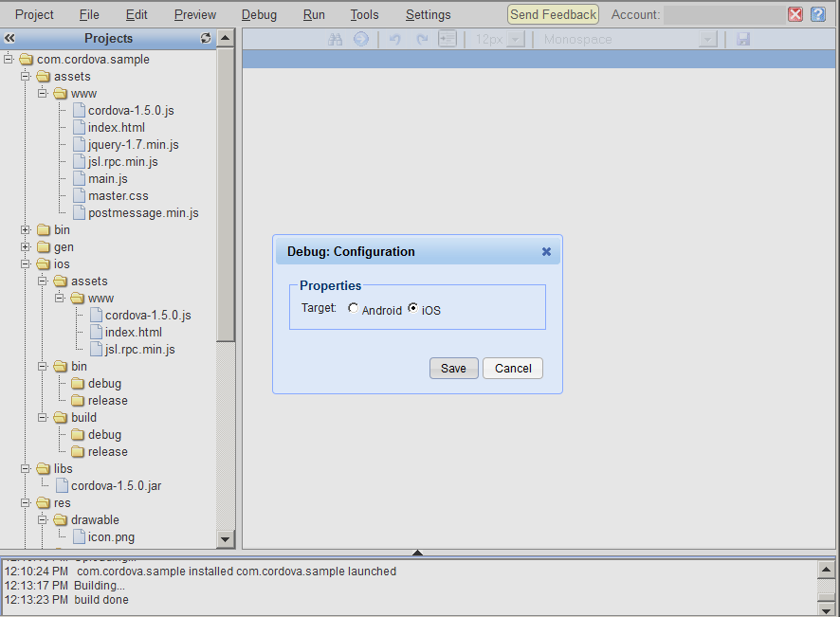Select debug folder under ios bin
This screenshot has height=617, width=840.
[104, 384]
